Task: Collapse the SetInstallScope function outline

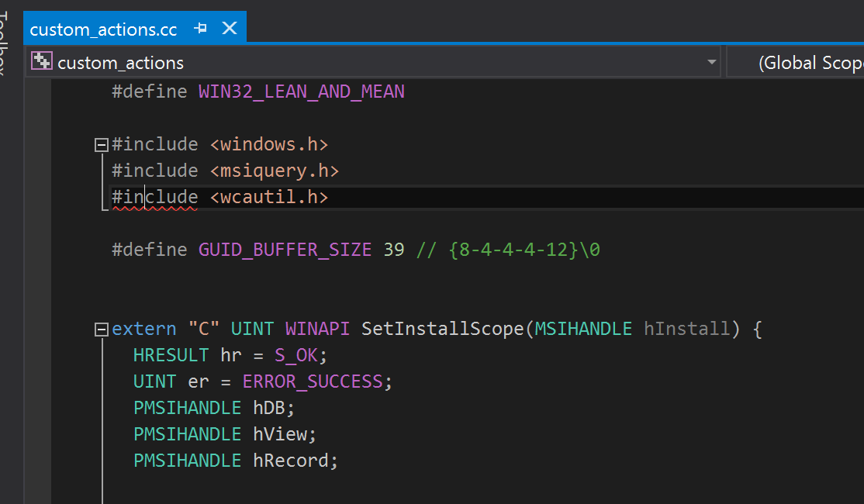Action: pos(102,330)
